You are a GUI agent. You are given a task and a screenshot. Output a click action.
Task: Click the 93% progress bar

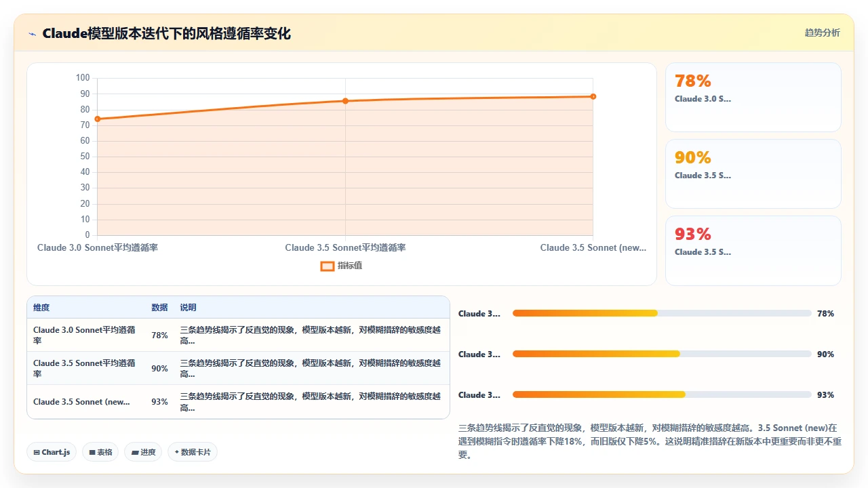click(662, 394)
